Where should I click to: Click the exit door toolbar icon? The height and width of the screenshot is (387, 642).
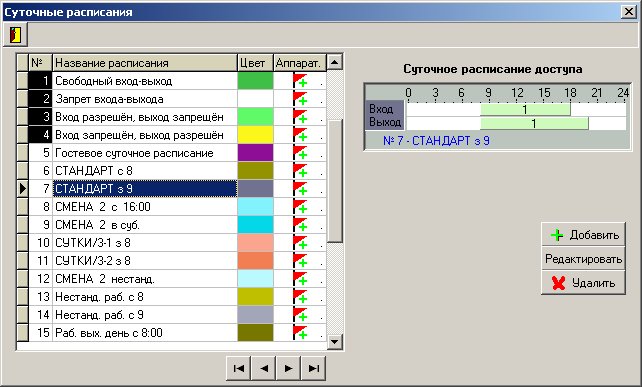click(x=15, y=34)
